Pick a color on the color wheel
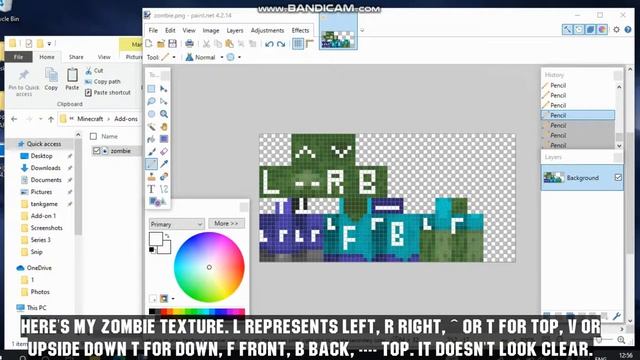The image size is (640, 360). click(x=209, y=267)
